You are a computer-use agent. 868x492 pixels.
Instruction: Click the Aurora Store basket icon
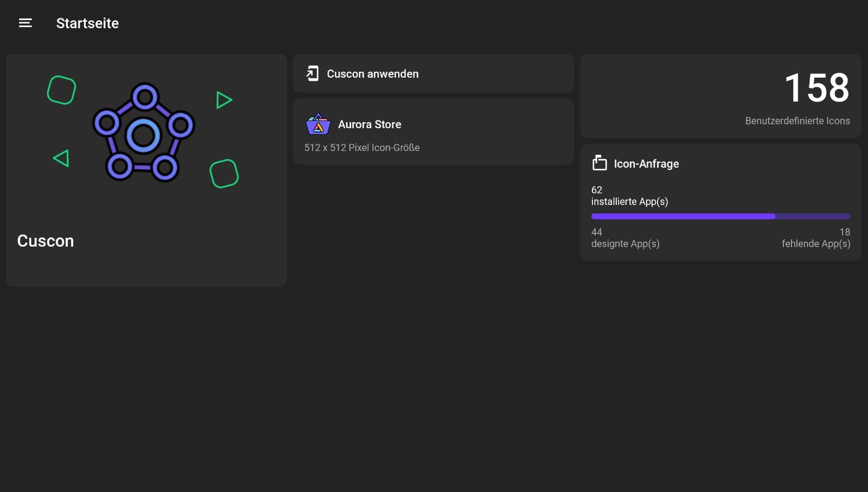pos(318,124)
